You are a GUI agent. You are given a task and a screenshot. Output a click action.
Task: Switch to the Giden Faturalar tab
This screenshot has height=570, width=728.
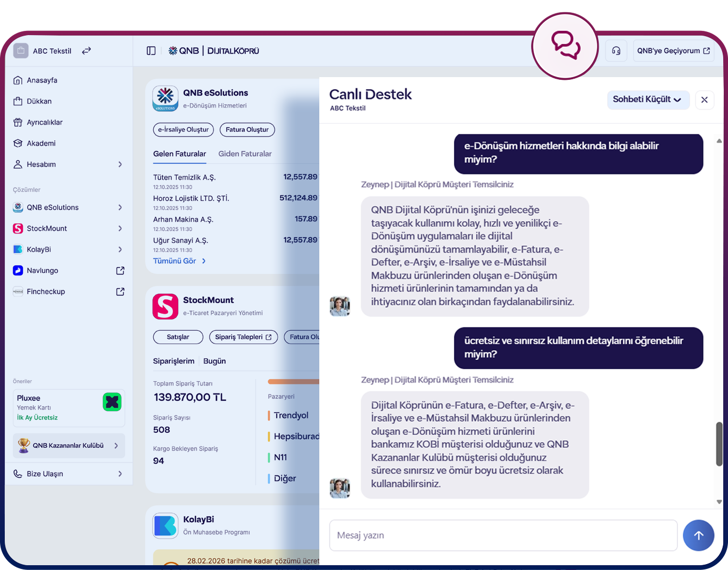(x=245, y=154)
